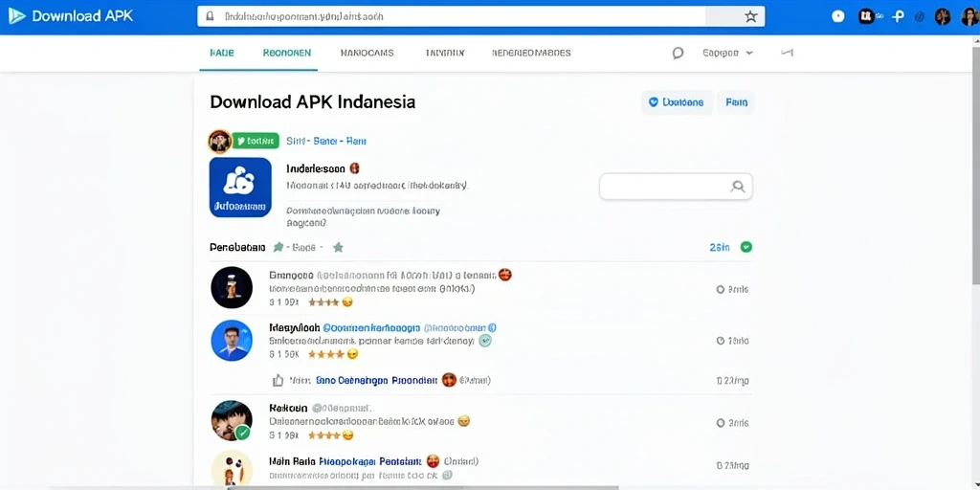Click the Penebataa label
This screenshot has height=490, width=980.
pyautogui.click(x=237, y=248)
